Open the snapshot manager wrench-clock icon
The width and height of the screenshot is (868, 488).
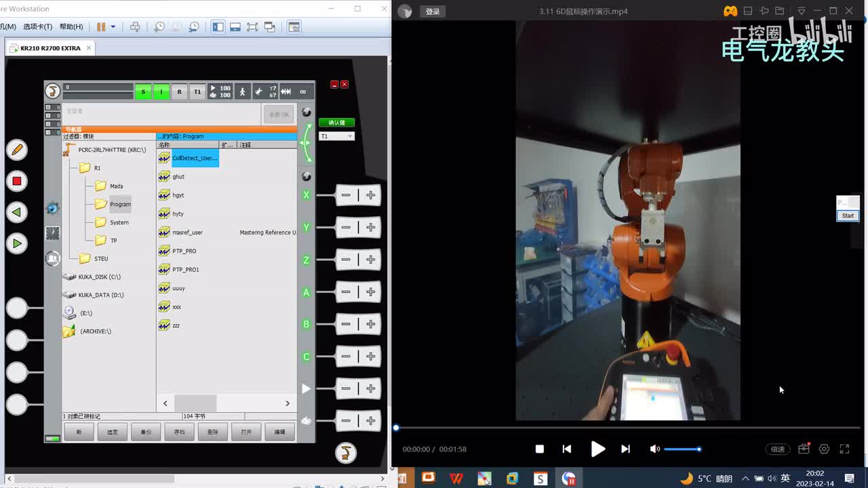(x=194, y=26)
